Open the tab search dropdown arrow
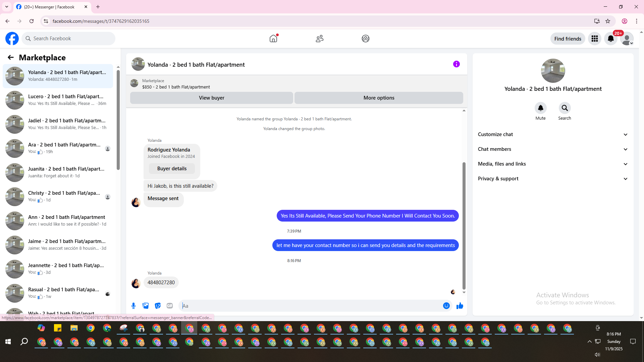The height and width of the screenshot is (362, 644). [7, 7]
